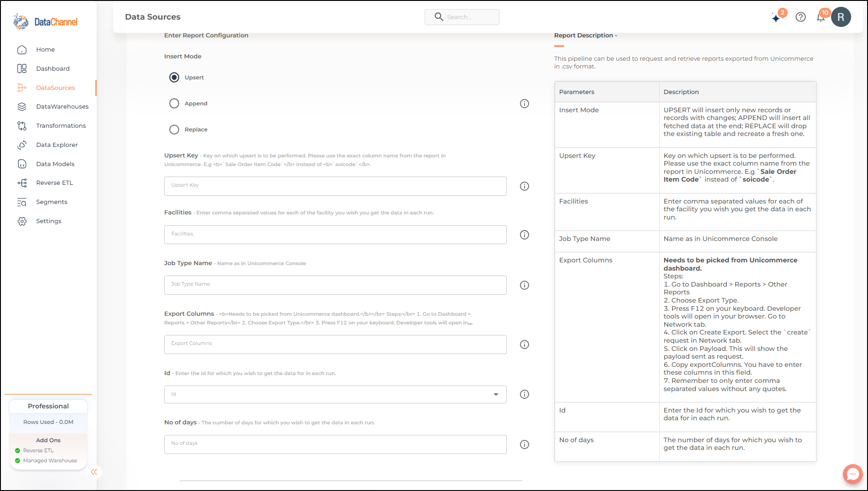Click the Parameters table header
Viewport: 868px width, 491px height.
point(577,92)
